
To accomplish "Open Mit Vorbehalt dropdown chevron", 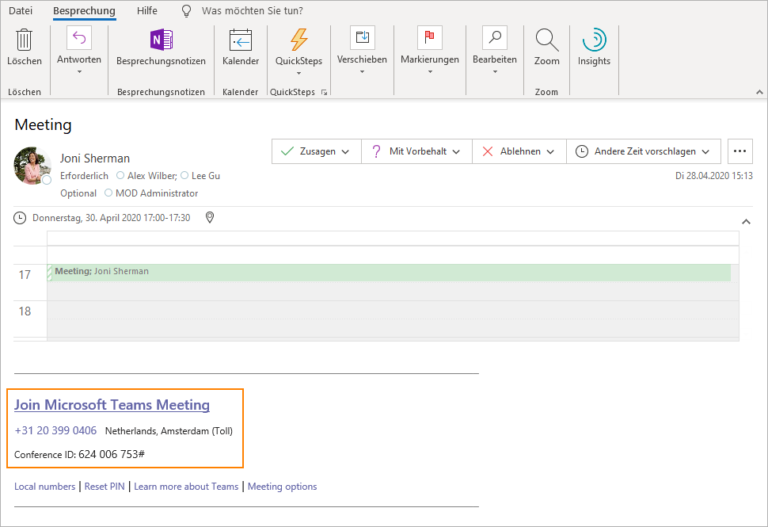I will click(456, 152).
